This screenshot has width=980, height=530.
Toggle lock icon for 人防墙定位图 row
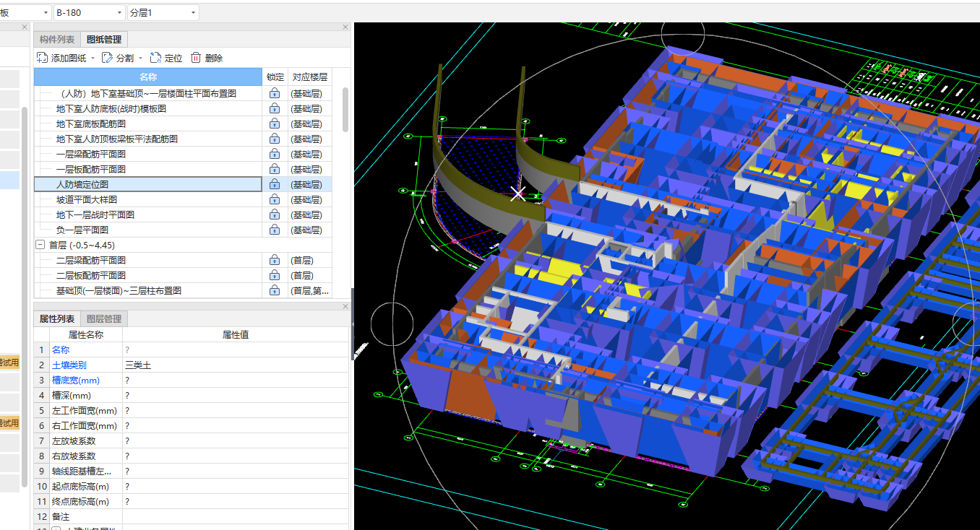pos(275,184)
